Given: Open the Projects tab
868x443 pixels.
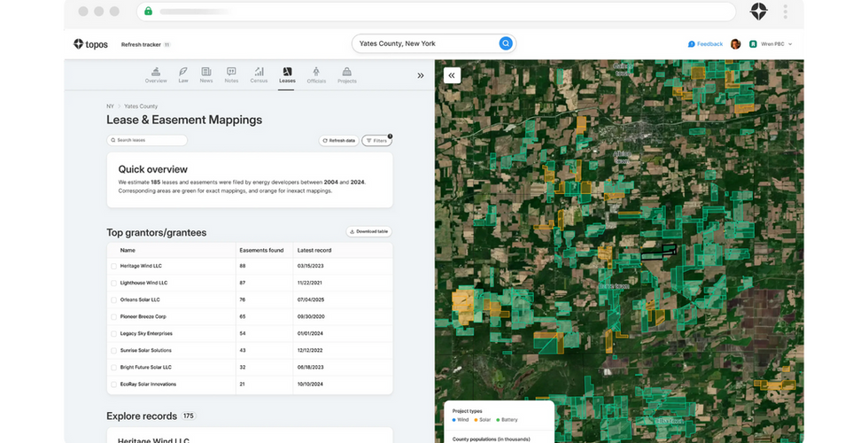Looking at the screenshot, I should (x=346, y=74).
